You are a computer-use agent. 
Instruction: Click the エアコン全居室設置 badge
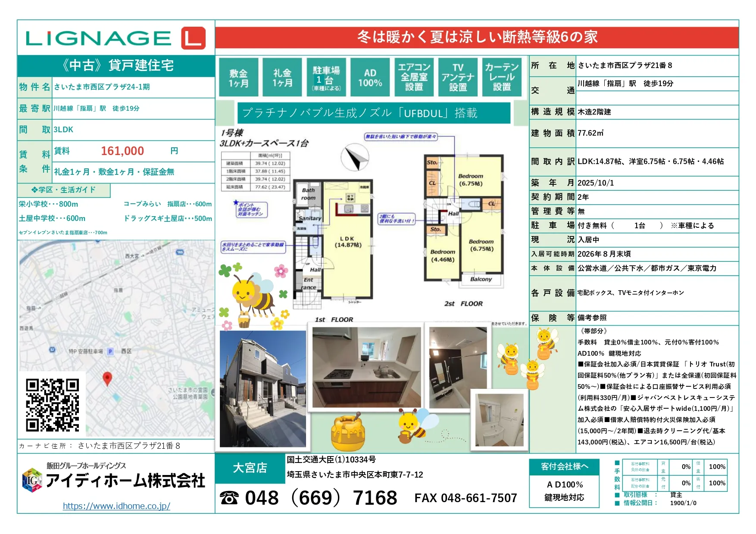coord(414,78)
